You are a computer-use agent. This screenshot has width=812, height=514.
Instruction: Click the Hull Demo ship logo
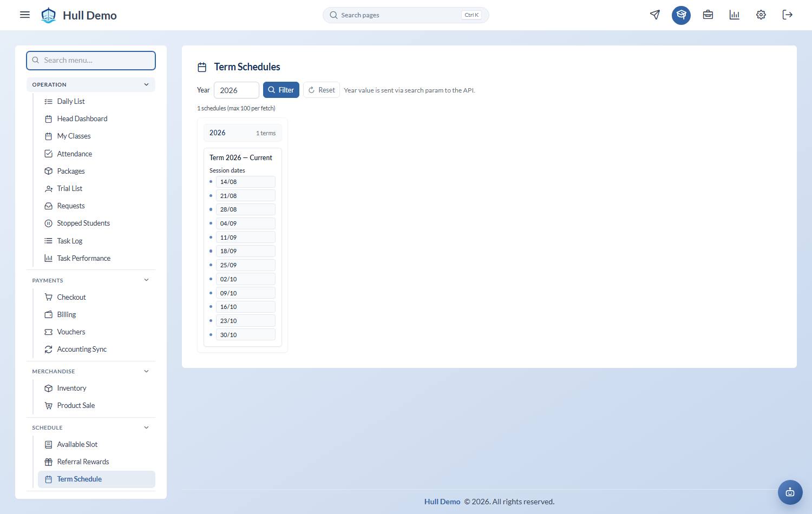click(x=49, y=15)
